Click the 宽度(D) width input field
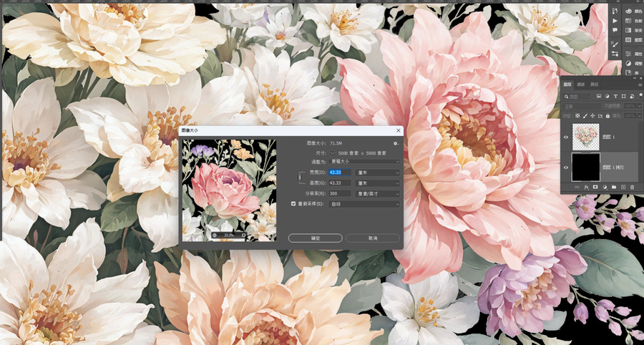Image resolution: width=644 pixels, height=345 pixels. click(x=340, y=172)
